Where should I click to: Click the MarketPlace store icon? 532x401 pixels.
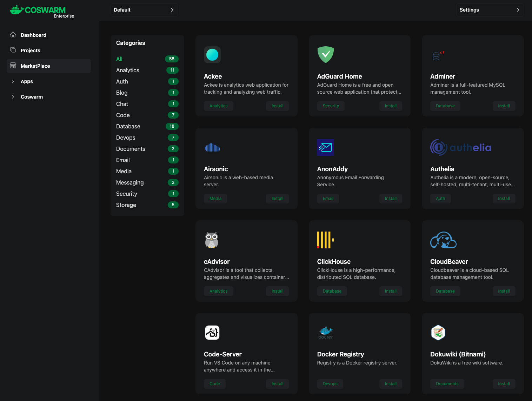tap(13, 65)
